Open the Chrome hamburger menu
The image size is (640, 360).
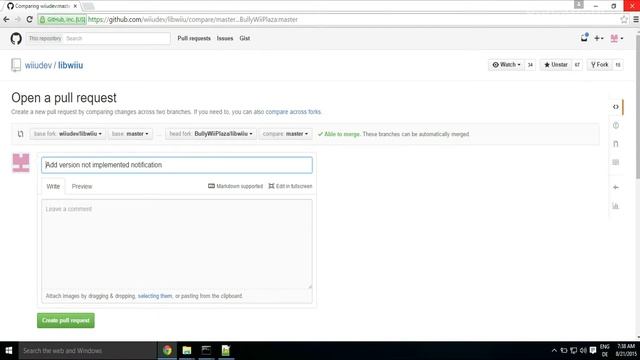pos(636,19)
